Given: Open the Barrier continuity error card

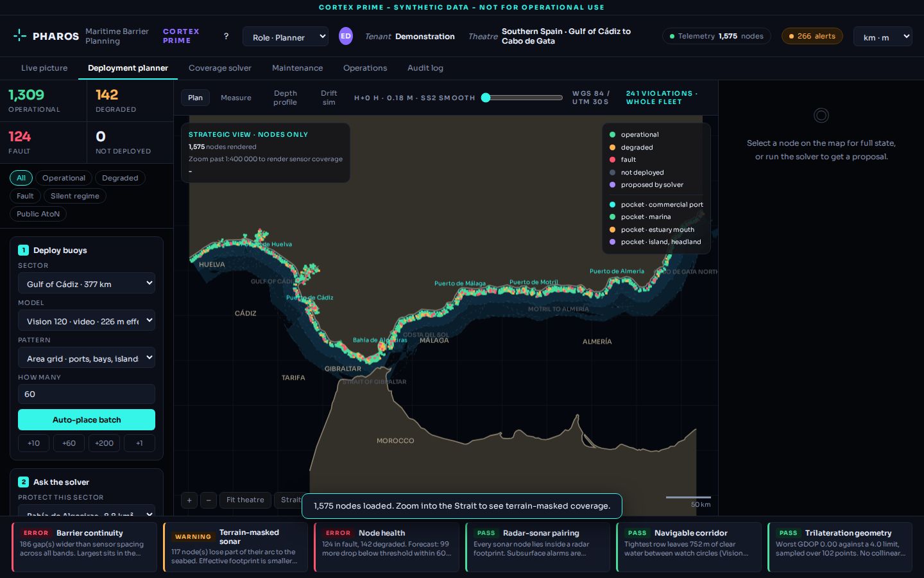Looking at the screenshot, I should pyautogui.click(x=84, y=547).
